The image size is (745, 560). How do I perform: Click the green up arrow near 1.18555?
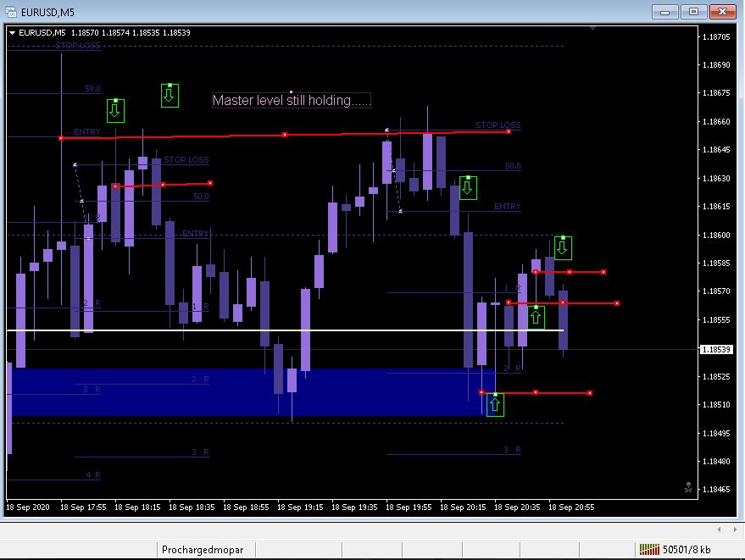(x=536, y=318)
